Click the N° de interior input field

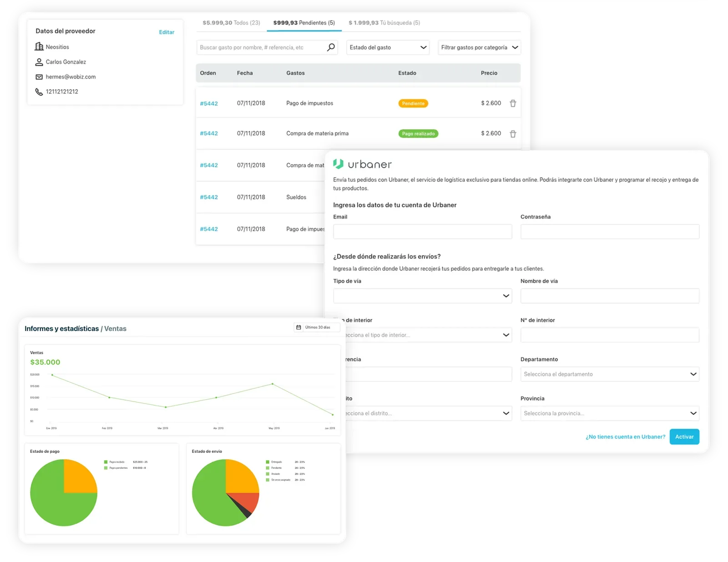[x=610, y=335]
